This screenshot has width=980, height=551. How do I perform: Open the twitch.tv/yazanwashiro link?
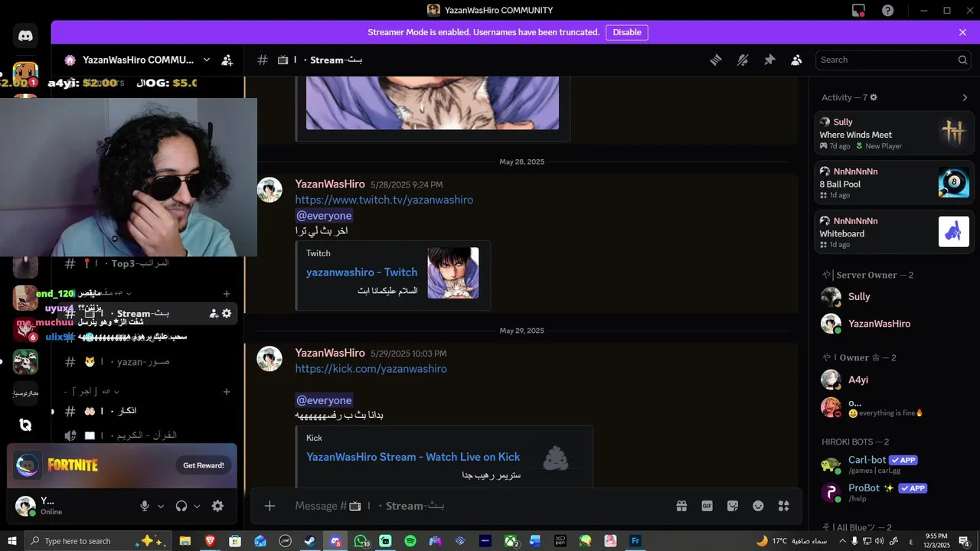point(384,200)
